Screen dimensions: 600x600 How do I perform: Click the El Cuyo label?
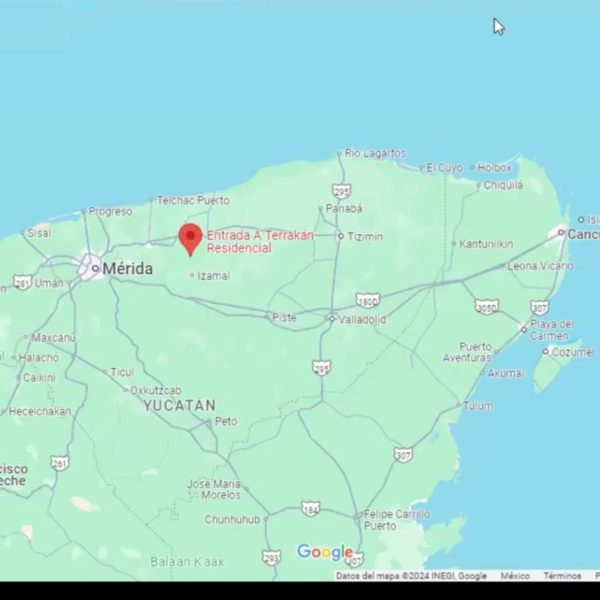point(444,168)
